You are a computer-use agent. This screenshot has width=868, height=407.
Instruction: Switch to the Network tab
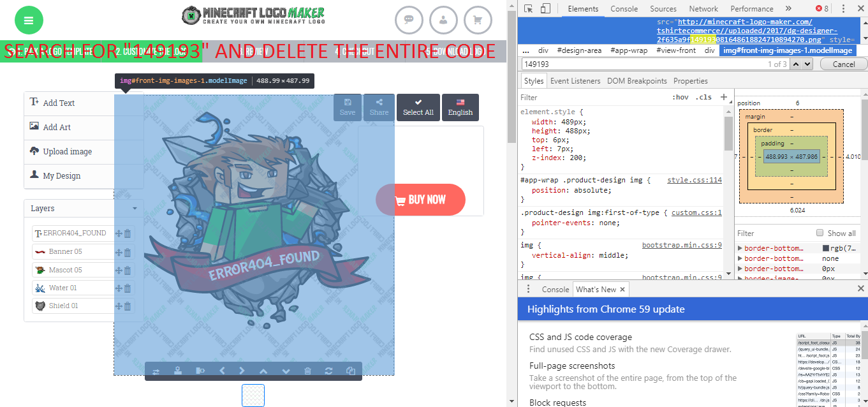(x=703, y=9)
